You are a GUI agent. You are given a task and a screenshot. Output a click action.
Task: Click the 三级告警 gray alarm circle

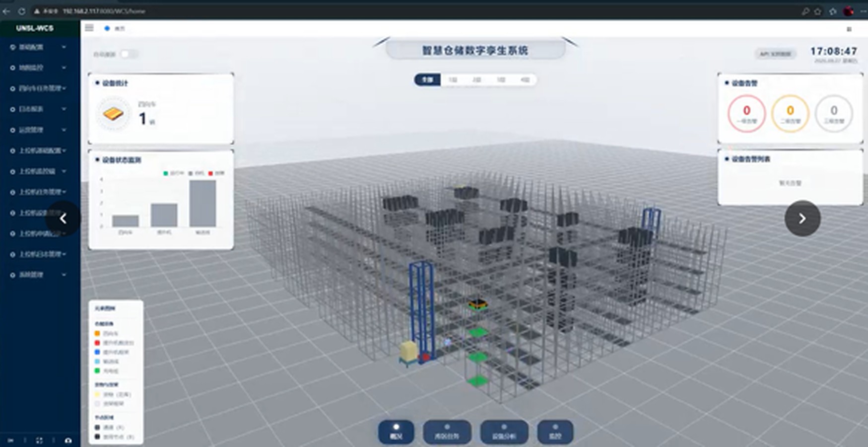(x=834, y=113)
